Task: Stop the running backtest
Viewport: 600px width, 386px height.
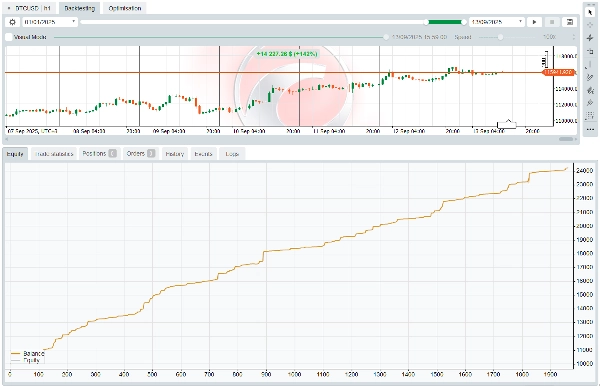Action: click(552, 22)
